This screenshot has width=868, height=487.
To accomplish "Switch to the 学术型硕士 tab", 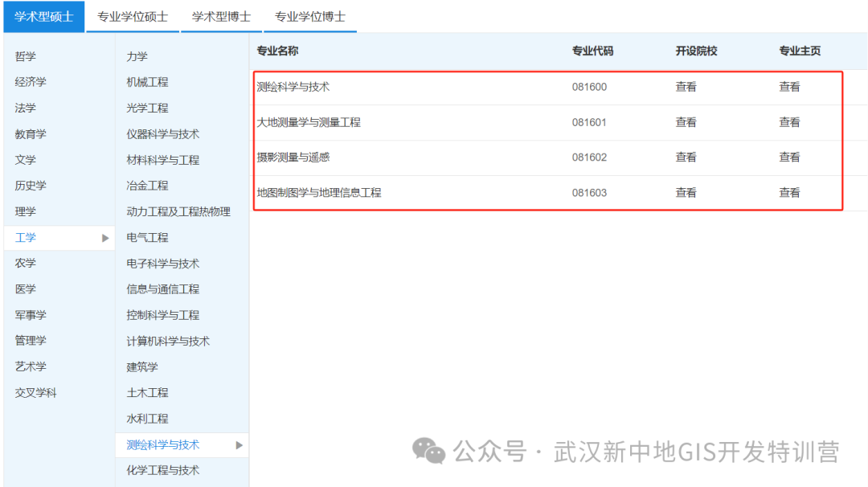I will (x=43, y=17).
